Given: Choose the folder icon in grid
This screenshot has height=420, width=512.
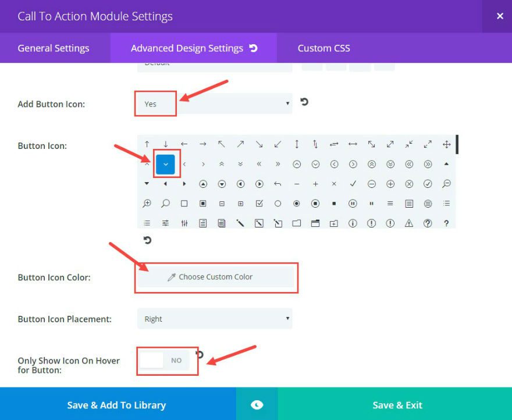Looking at the screenshot, I should pyautogui.click(x=297, y=223).
